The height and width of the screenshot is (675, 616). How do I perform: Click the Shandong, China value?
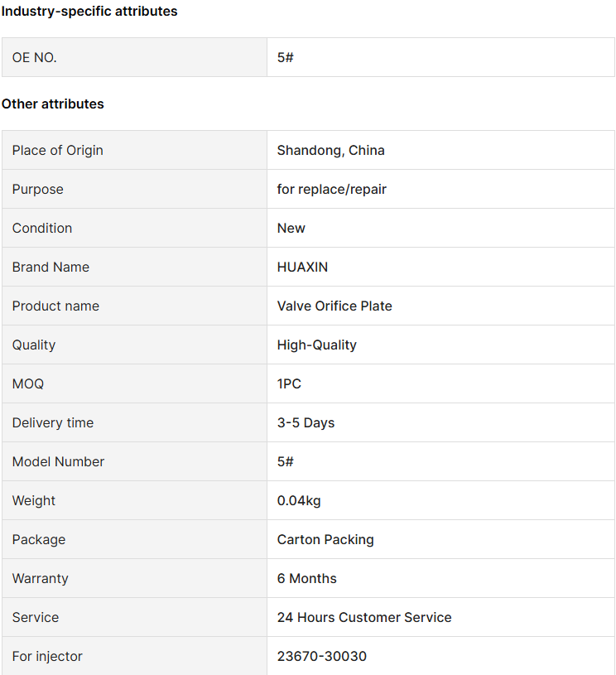click(x=330, y=150)
